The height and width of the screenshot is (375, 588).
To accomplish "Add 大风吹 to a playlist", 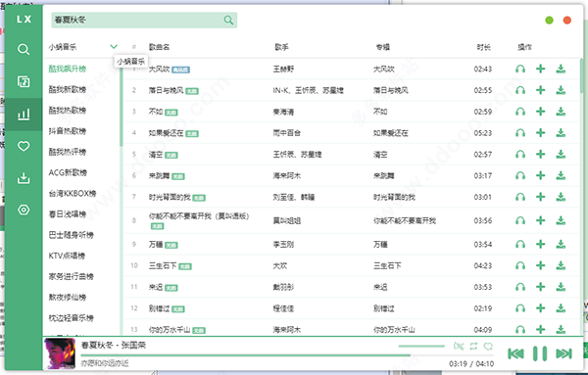I will [x=540, y=69].
